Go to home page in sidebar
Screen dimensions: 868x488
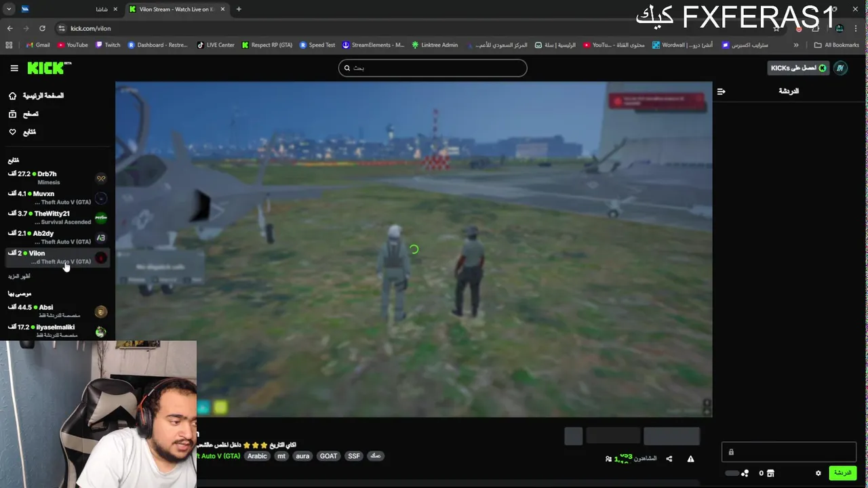point(36,96)
